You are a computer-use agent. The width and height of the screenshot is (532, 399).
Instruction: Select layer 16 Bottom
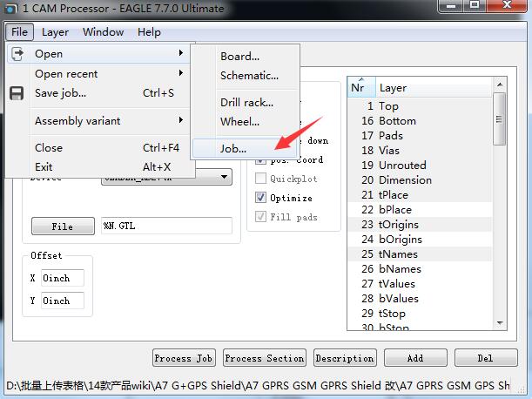coord(420,121)
